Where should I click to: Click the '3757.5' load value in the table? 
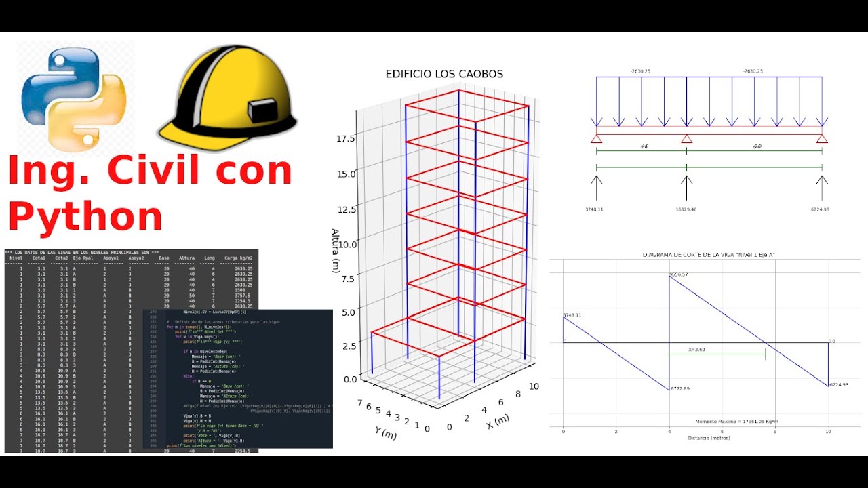(242, 296)
